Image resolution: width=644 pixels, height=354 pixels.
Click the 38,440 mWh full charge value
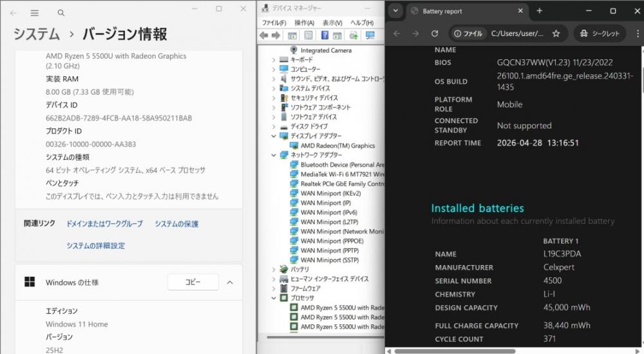pyautogui.click(x=566, y=325)
